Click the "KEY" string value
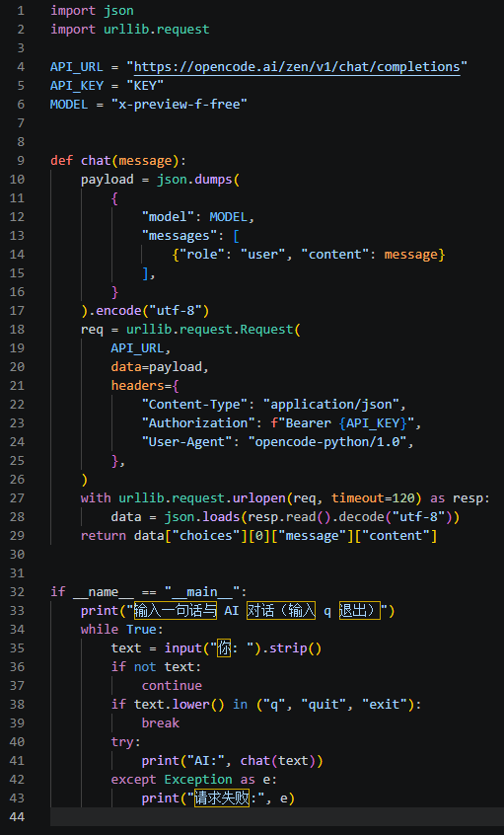This screenshot has width=504, height=835. pyautogui.click(x=145, y=86)
